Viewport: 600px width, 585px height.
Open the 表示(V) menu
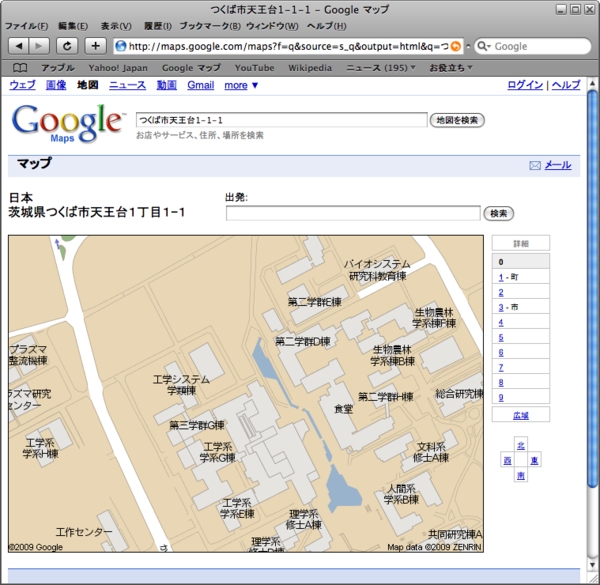coord(116,26)
